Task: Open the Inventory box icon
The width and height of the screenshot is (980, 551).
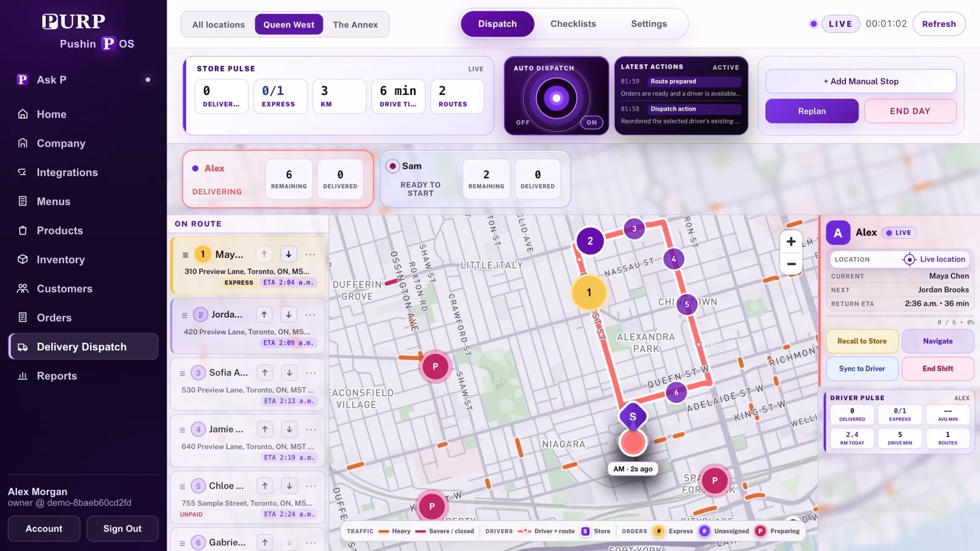Action: click(x=23, y=259)
